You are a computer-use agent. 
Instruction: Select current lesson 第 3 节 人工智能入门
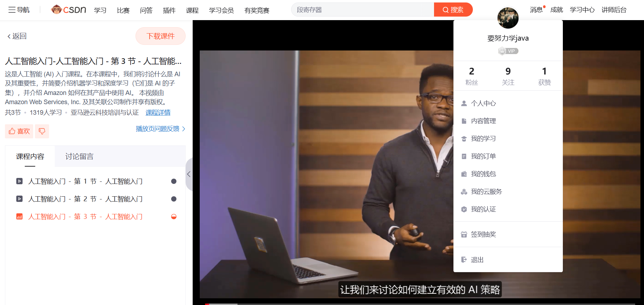click(x=85, y=217)
